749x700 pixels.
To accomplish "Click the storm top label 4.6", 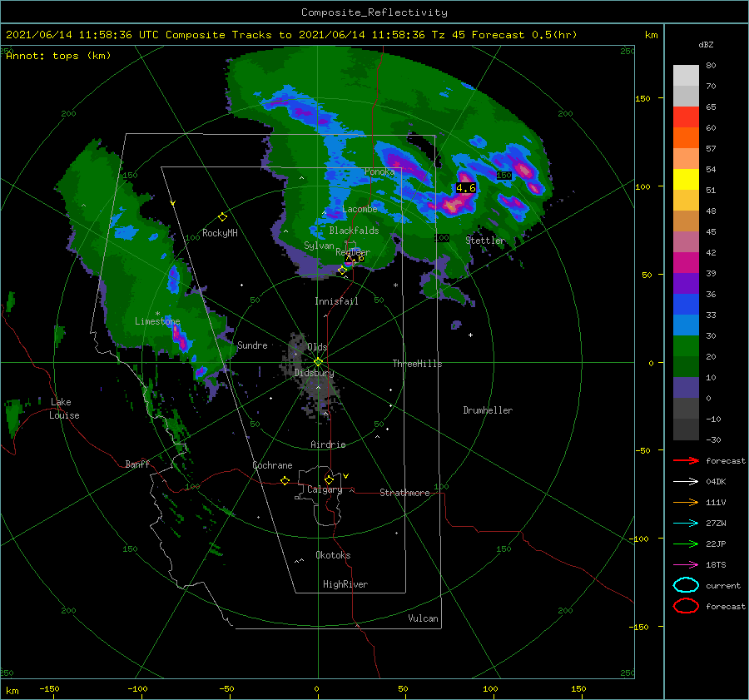I will [x=466, y=188].
